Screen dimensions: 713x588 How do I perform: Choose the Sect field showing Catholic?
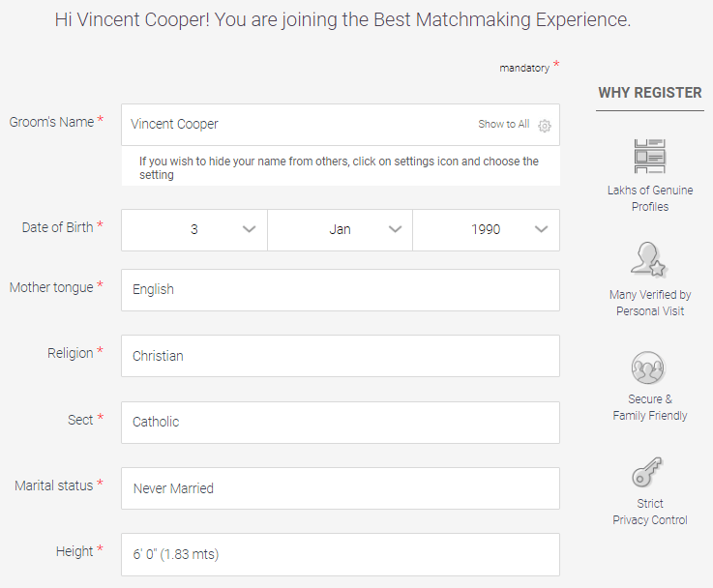[341, 423]
